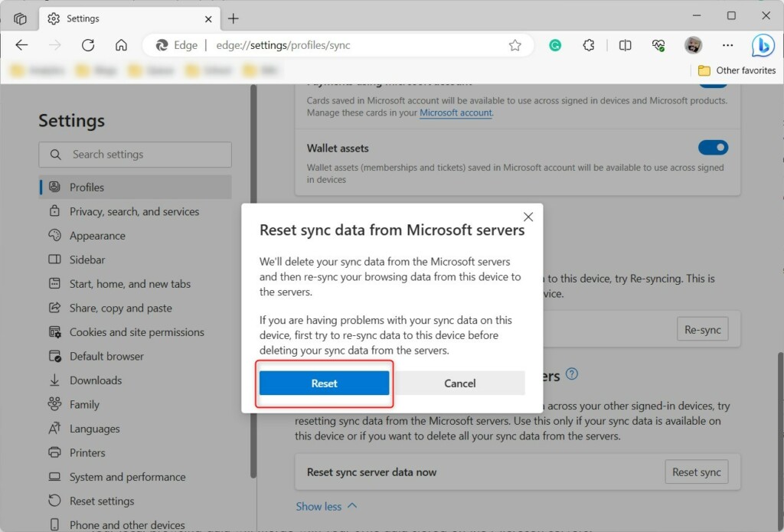This screenshot has width=784, height=532.
Task: Click the Home button
Action: pyautogui.click(x=121, y=45)
